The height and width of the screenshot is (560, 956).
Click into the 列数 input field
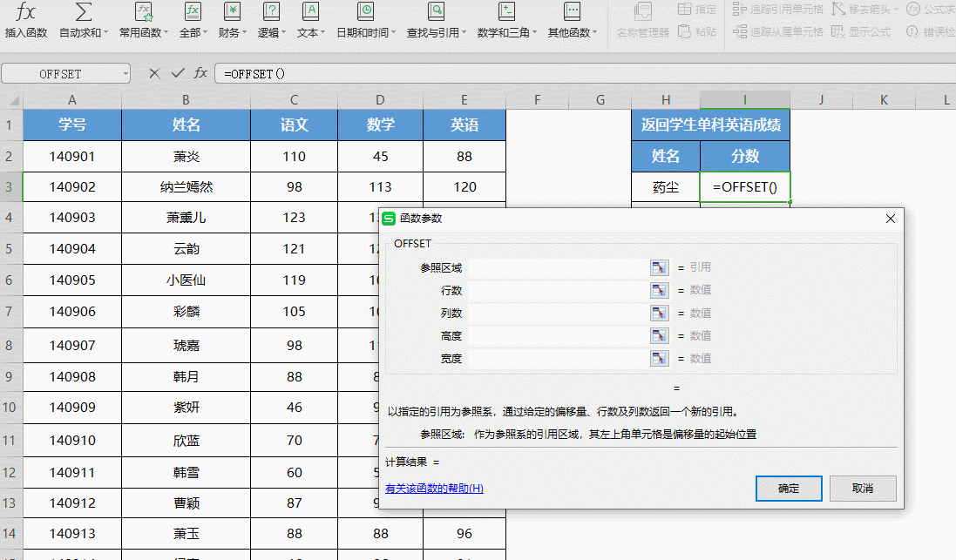(x=559, y=314)
